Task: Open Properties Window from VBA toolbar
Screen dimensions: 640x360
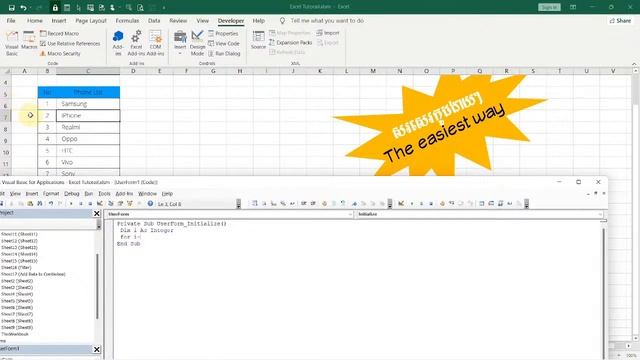Action: [x=120, y=203]
